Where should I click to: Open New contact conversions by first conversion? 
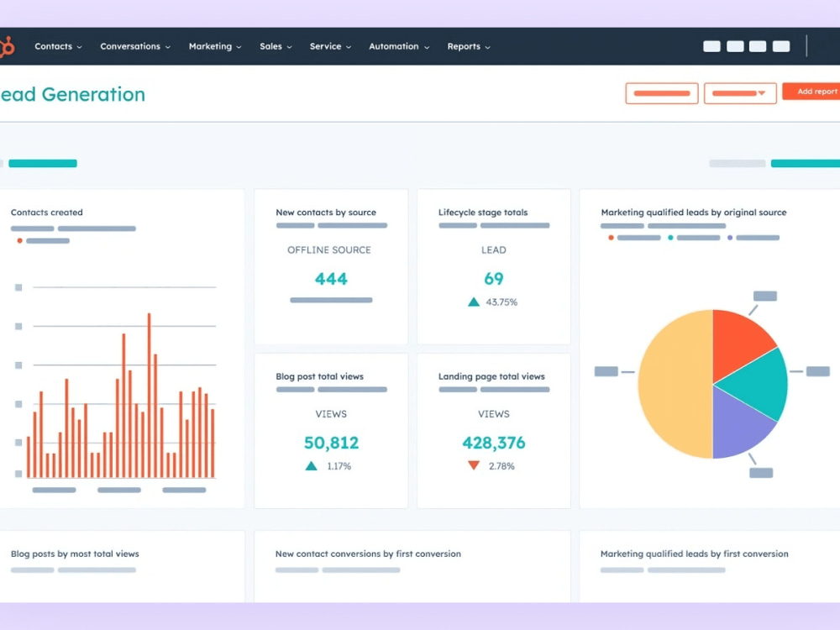coord(368,554)
